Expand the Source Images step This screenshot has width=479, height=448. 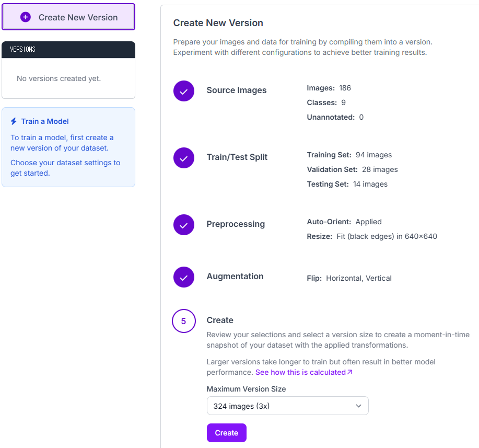pos(237,90)
